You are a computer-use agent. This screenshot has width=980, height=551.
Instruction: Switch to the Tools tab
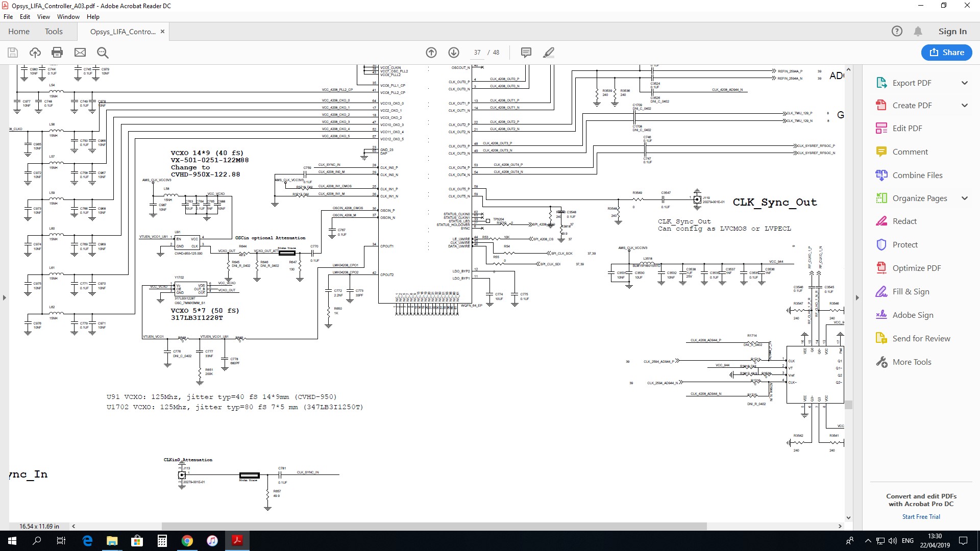(x=54, y=32)
